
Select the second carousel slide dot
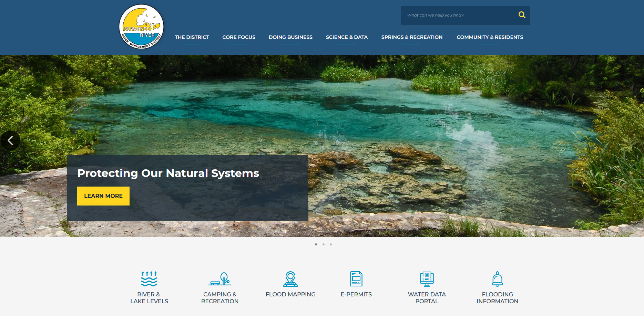point(323,244)
